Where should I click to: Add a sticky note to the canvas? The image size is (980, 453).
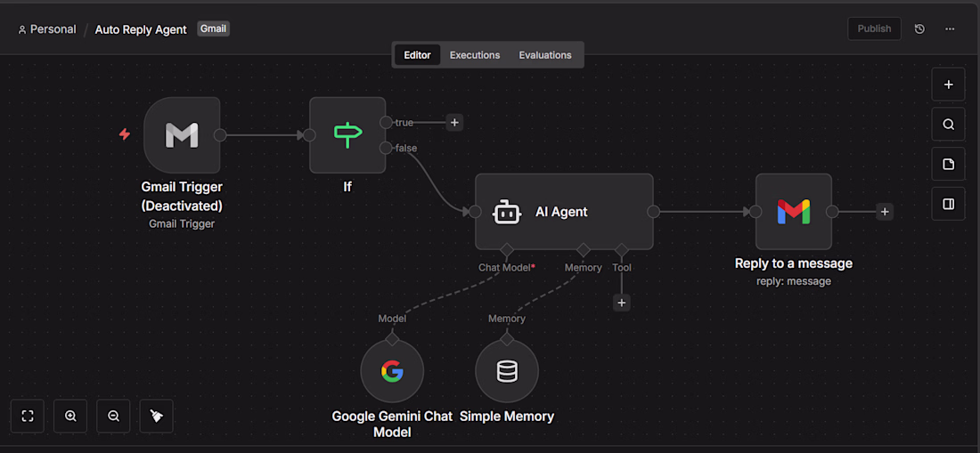948,164
